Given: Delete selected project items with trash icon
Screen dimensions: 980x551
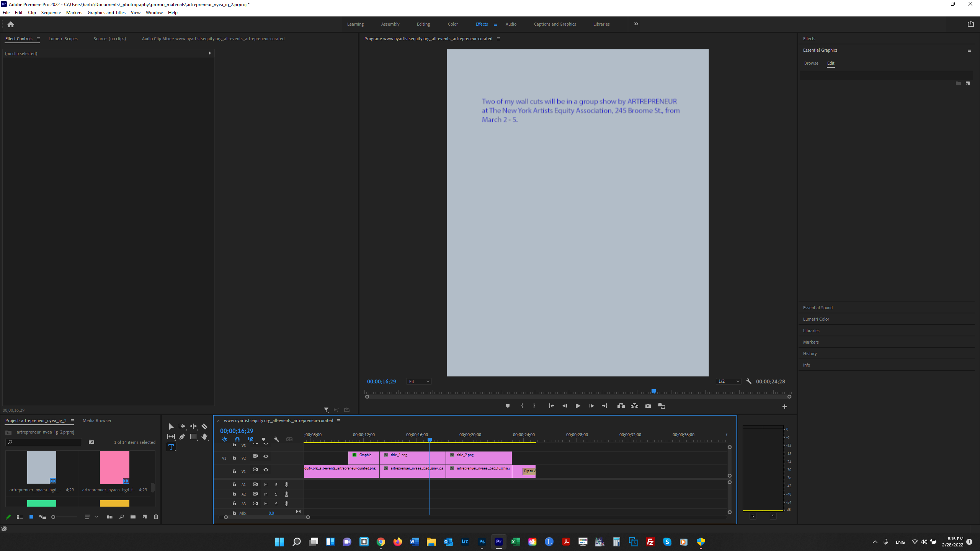Looking at the screenshot, I should pyautogui.click(x=156, y=517).
